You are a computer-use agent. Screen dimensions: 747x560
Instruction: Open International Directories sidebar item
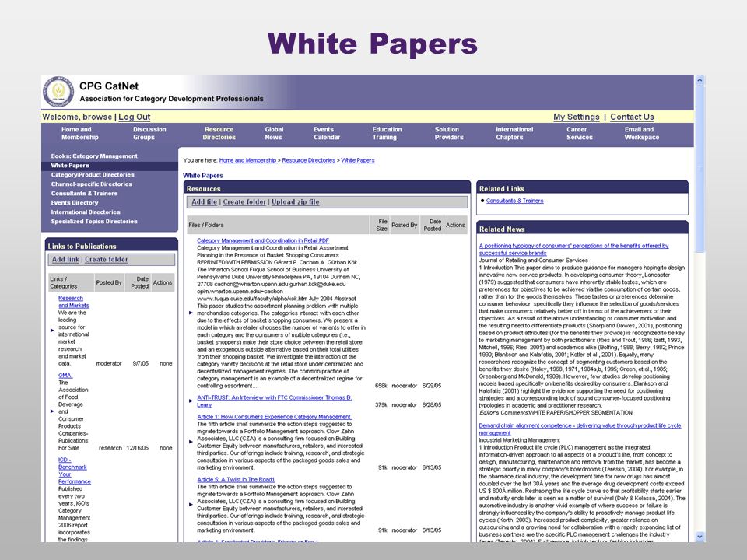coord(86,212)
